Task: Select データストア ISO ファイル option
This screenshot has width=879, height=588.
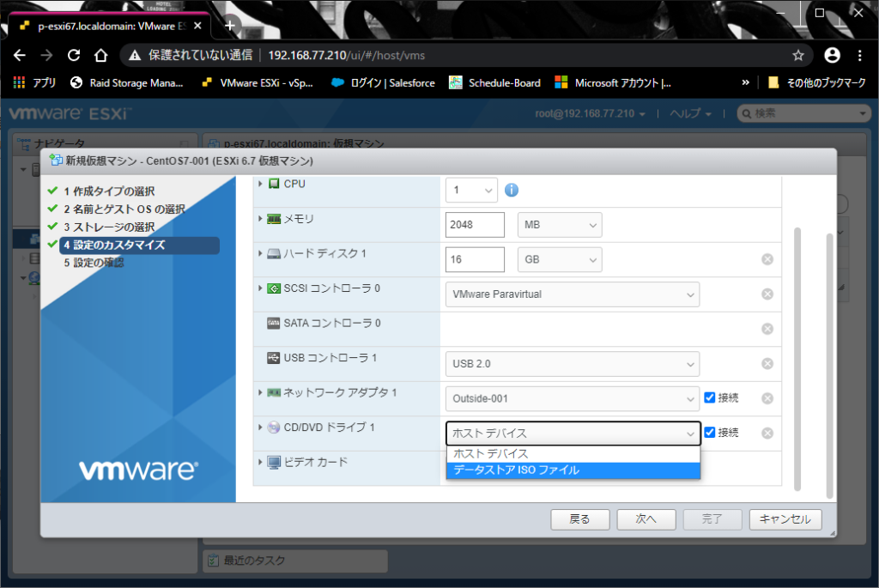Action: pyautogui.click(x=573, y=470)
